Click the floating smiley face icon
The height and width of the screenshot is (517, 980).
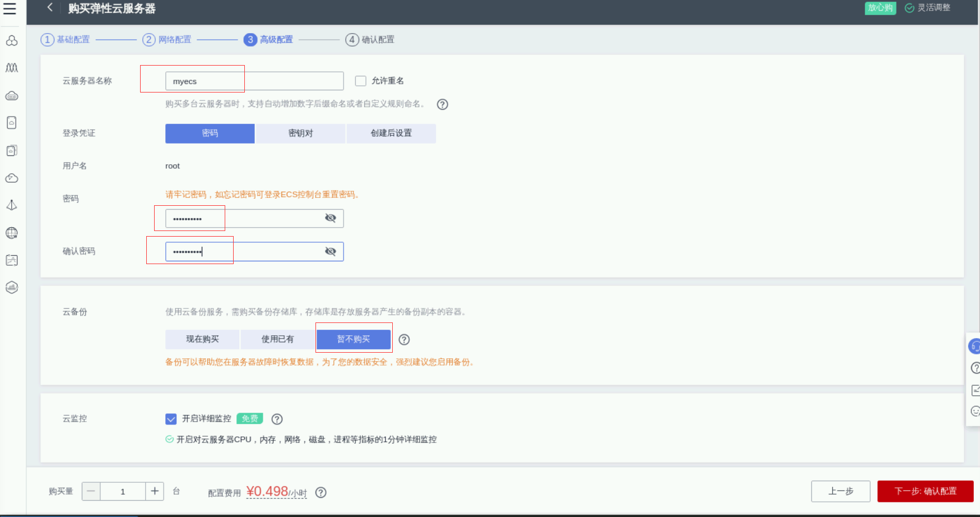(x=975, y=411)
